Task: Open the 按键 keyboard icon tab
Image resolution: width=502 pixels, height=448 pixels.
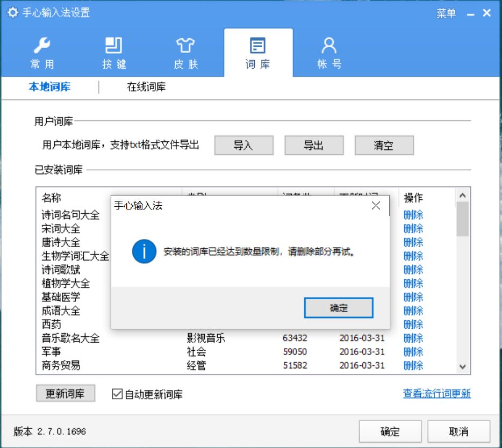Action: coord(113,46)
